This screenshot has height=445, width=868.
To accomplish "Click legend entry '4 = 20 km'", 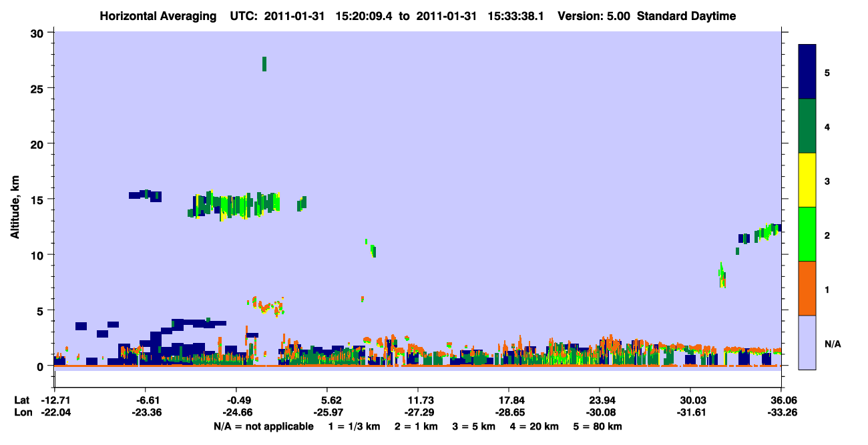I will [535, 426].
